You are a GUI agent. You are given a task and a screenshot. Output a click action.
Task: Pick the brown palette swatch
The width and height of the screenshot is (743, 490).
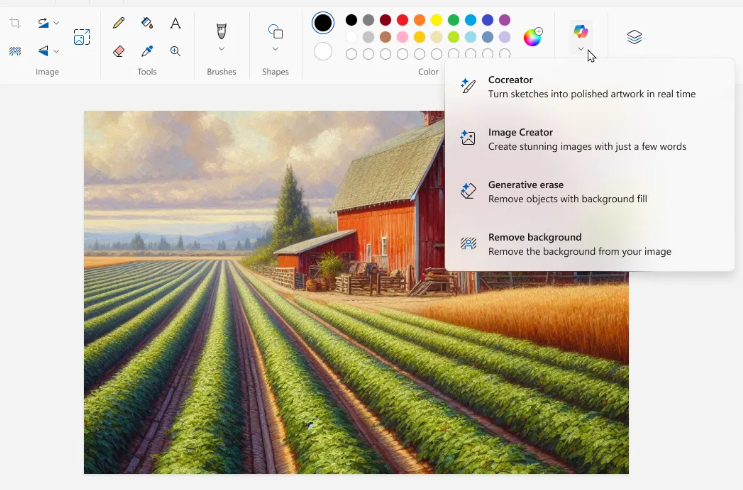(385, 37)
